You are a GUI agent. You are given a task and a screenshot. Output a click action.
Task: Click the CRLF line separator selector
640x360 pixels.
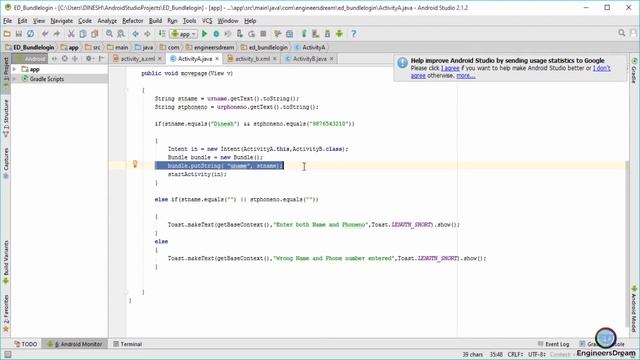coord(516,354)
